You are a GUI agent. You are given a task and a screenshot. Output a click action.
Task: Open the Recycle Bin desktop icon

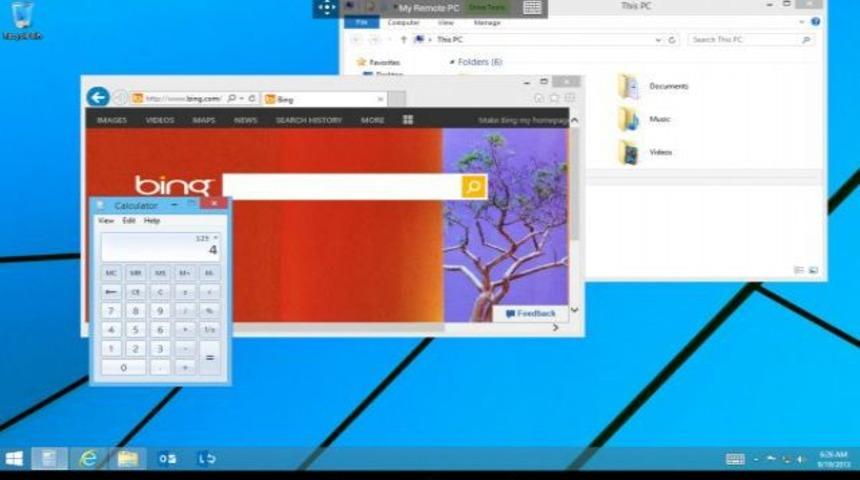(x=22, y=21)
